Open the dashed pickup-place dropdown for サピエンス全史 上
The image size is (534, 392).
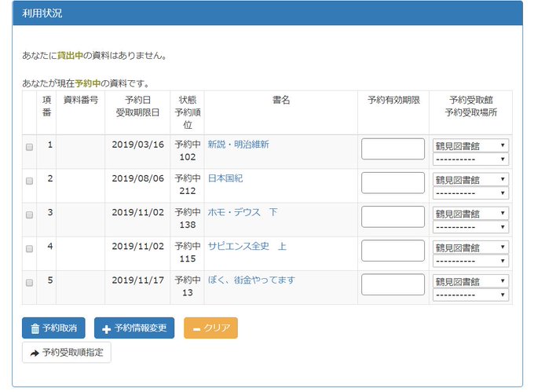pos(470,261)
